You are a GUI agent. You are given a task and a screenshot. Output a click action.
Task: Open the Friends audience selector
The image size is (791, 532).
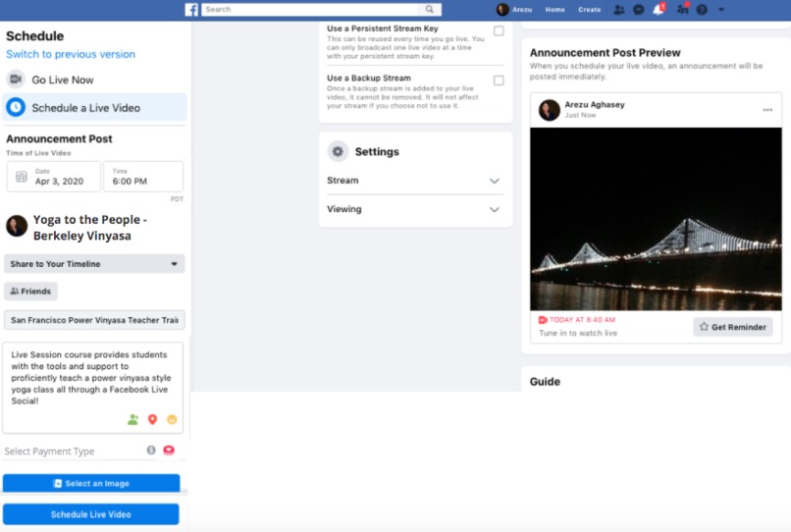pyautogui.click(x=30, y=292)
